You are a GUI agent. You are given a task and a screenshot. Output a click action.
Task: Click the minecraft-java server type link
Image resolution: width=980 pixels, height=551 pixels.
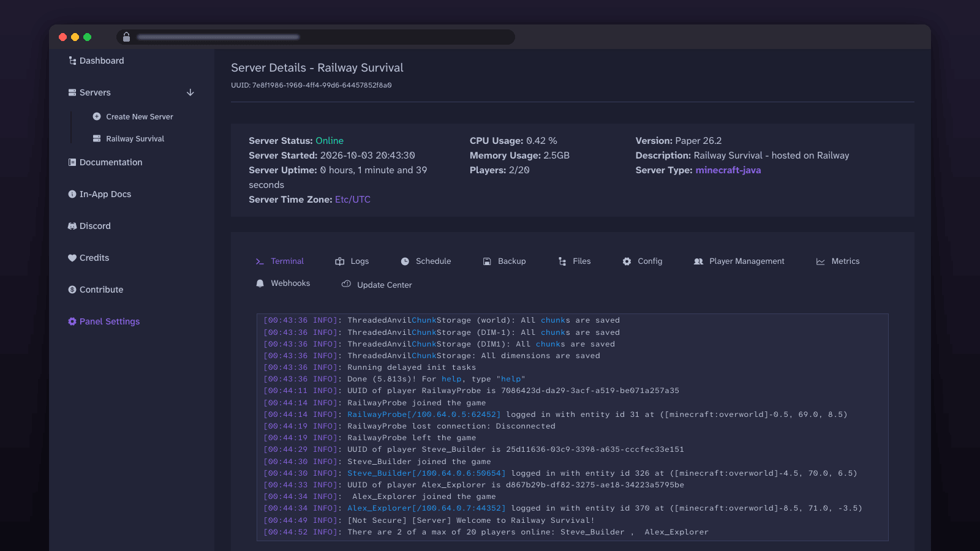(x=728, y=170)
